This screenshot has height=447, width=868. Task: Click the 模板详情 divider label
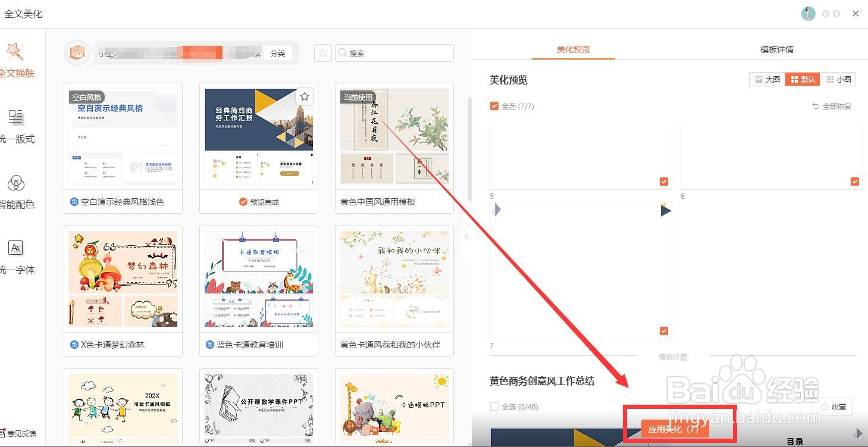click(x=673, y=357)
